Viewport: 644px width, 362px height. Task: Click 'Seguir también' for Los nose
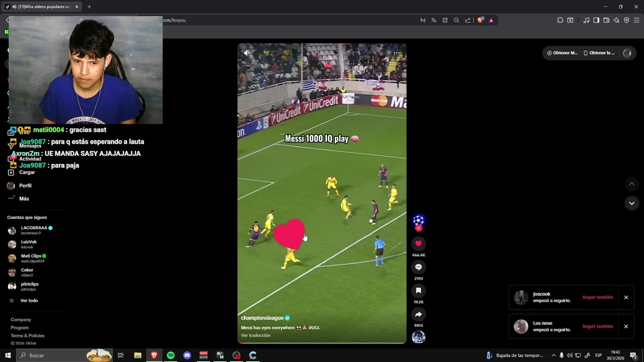tap(598, 326)
